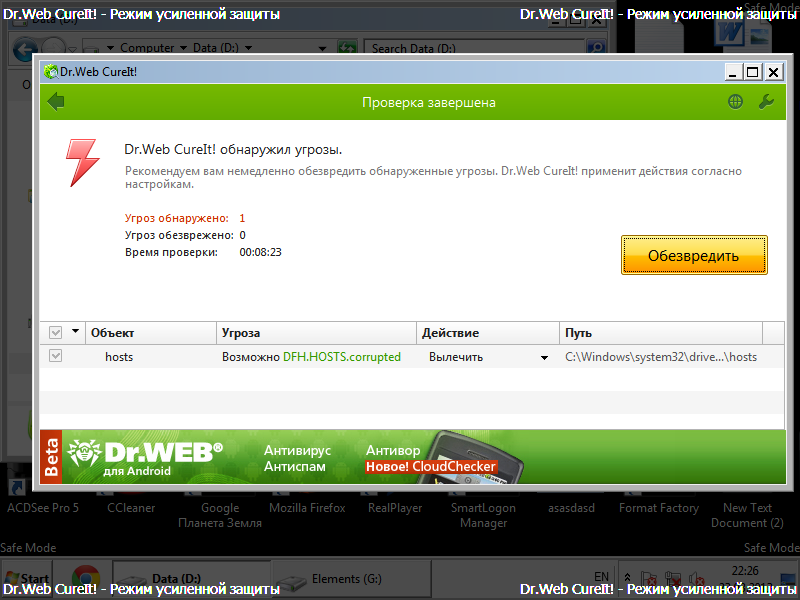Open dropdown arrow next to header checkbox
The height and width of the screenshot is (600, 800).
[75, 332]
